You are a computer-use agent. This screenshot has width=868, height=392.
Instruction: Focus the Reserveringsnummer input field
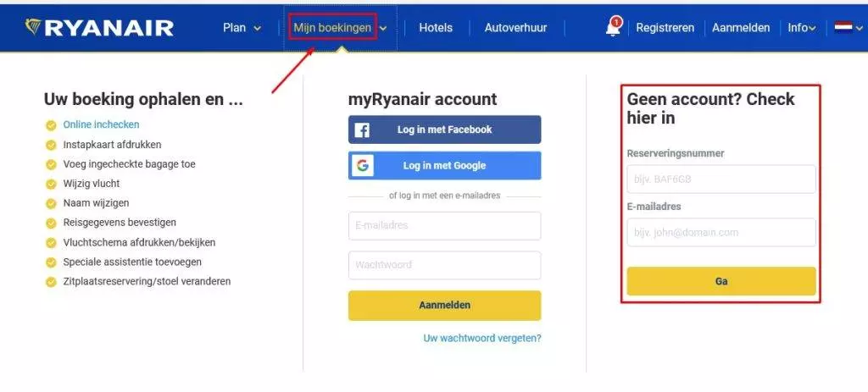[721, 179]
